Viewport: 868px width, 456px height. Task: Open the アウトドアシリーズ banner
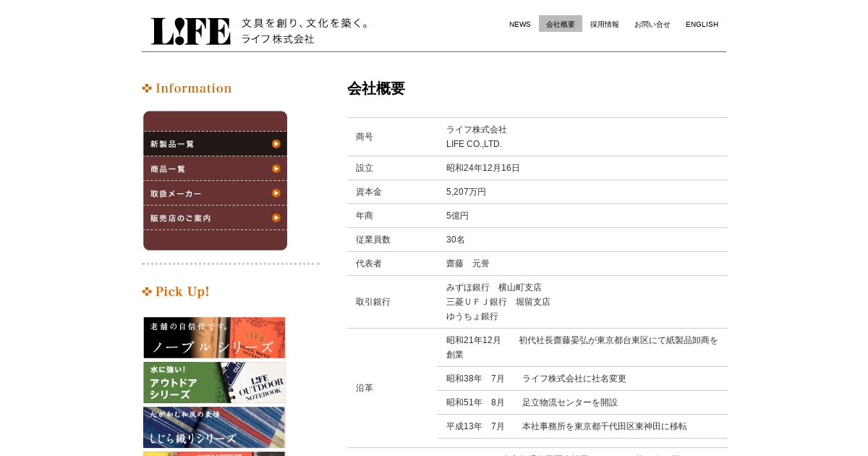click(x=214, y=382)
